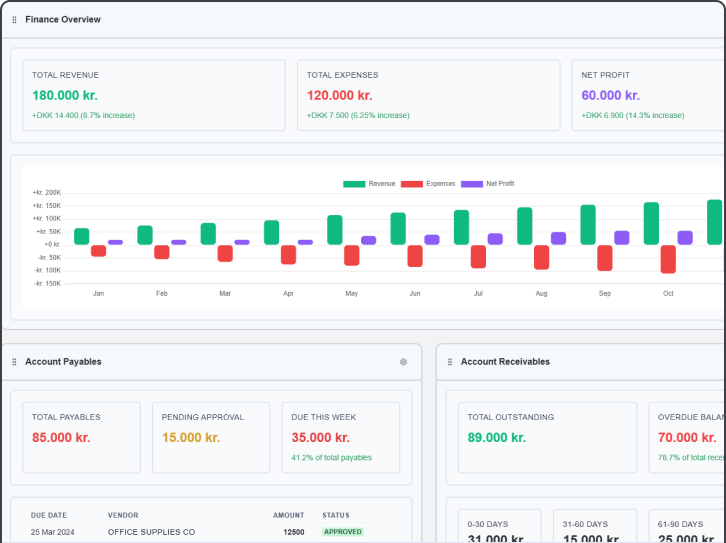Click the Approved status badge
This screenshot has width=726, height=543.
342,532
